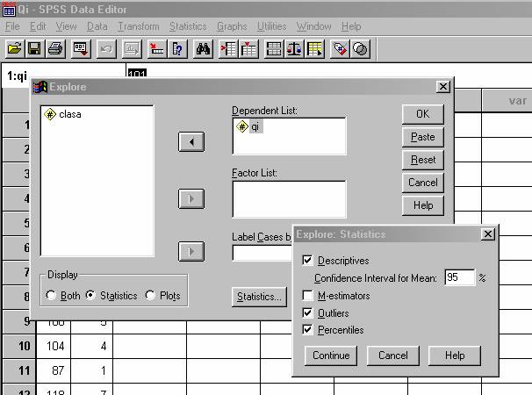Click the Open File toolbar icon

click(x=14, y=49)
